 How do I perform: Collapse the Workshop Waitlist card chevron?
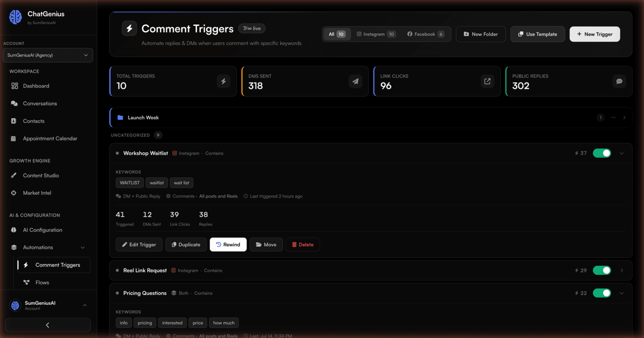tap(622, 153)
